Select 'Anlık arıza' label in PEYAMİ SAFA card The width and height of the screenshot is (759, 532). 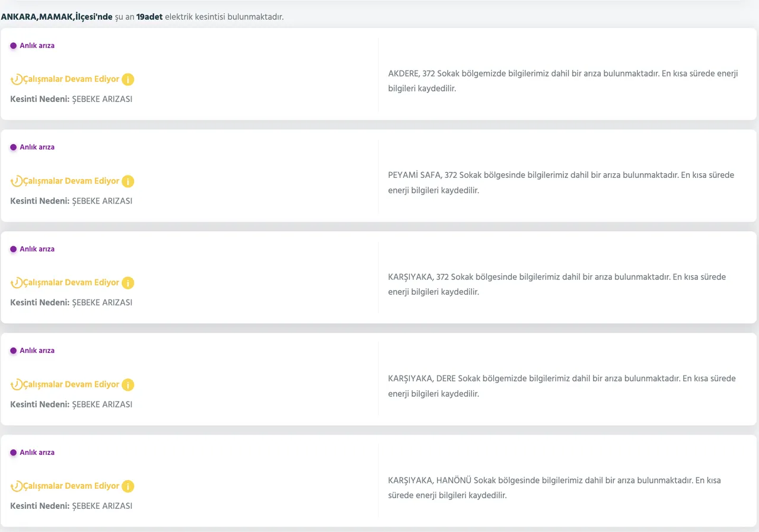[37, 147]
